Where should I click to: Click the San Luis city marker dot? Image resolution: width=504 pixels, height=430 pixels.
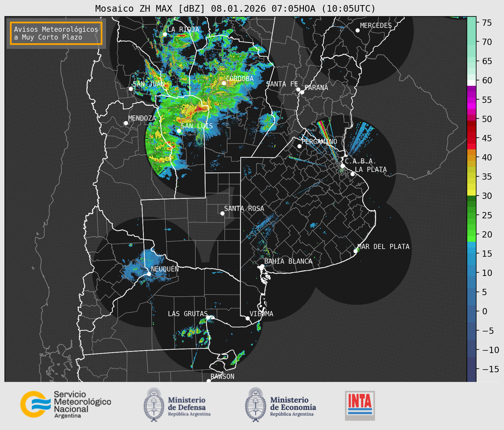pyautogui.click(x=179, y=131)
